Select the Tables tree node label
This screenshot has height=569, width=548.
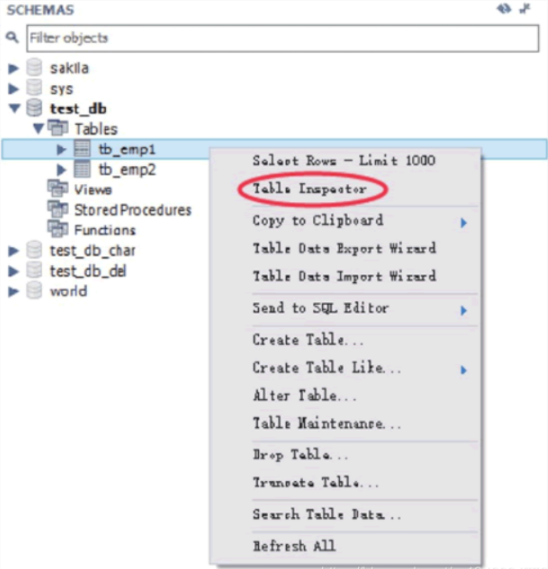(96, 129)
